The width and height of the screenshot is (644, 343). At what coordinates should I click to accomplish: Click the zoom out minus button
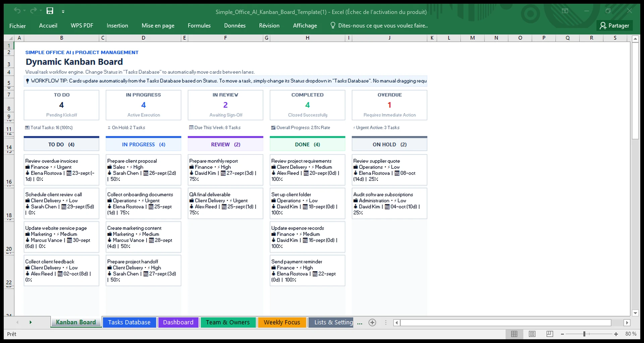coord(562,334)
